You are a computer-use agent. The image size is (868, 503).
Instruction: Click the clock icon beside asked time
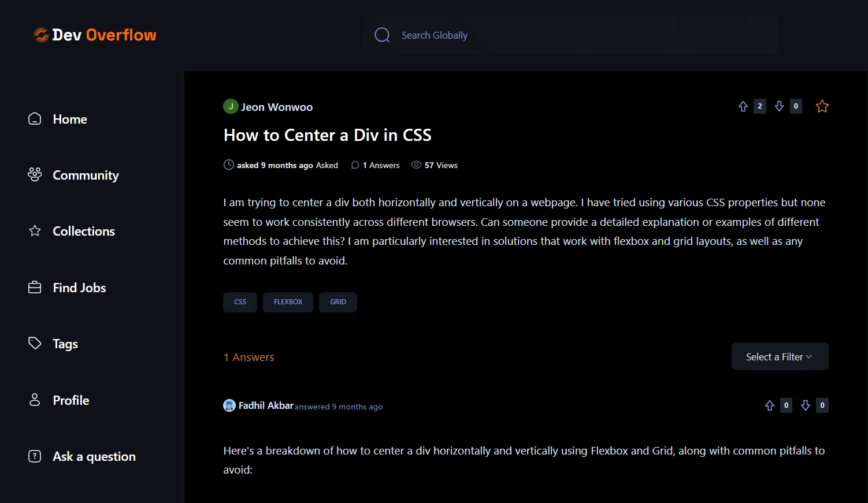(229, 165)
